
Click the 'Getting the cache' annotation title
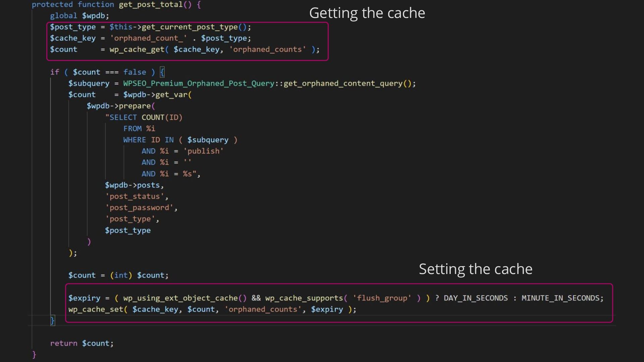click(x=367, y=13)
